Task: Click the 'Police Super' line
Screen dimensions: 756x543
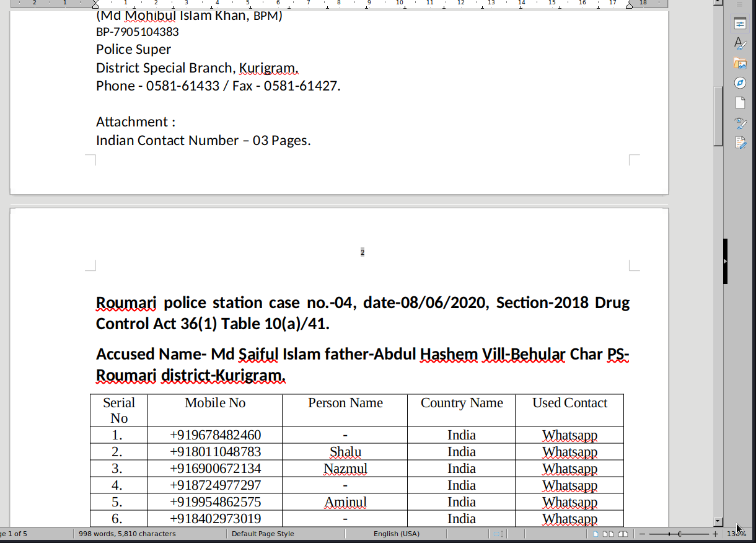Action: point(133,50)
